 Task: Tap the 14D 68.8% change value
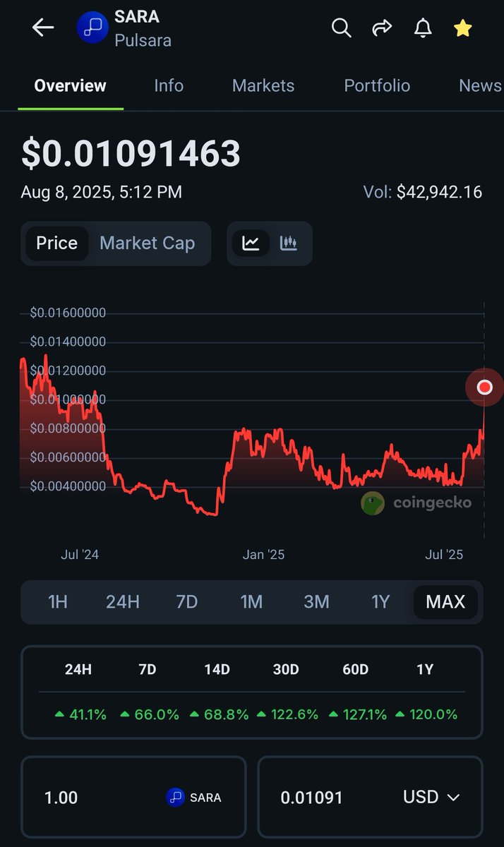[x=219, y=714]
